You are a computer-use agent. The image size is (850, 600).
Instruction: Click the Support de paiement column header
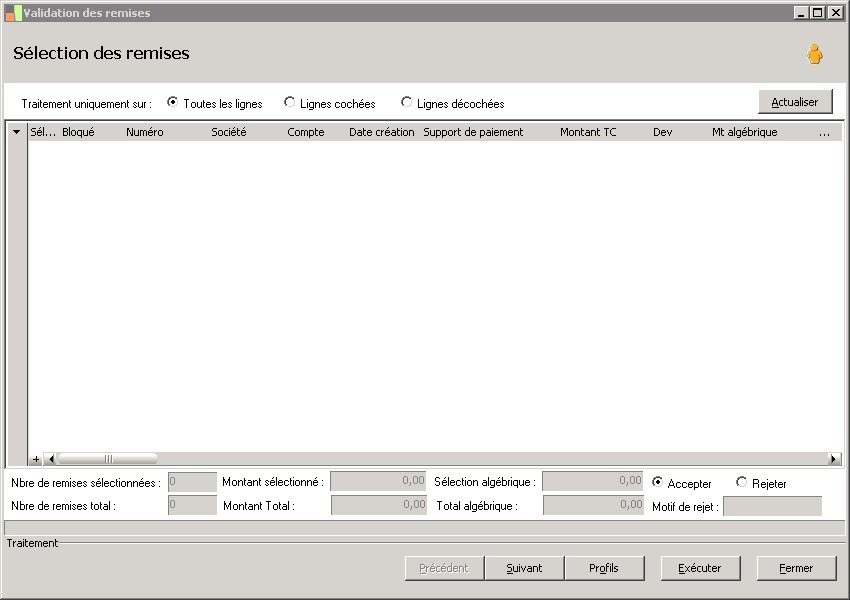[473, 132]
